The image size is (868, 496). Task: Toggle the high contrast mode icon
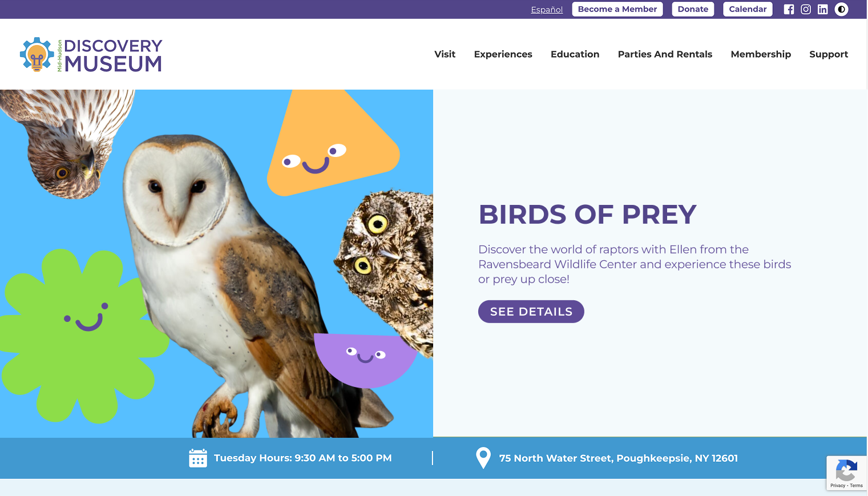click(841, 9)
